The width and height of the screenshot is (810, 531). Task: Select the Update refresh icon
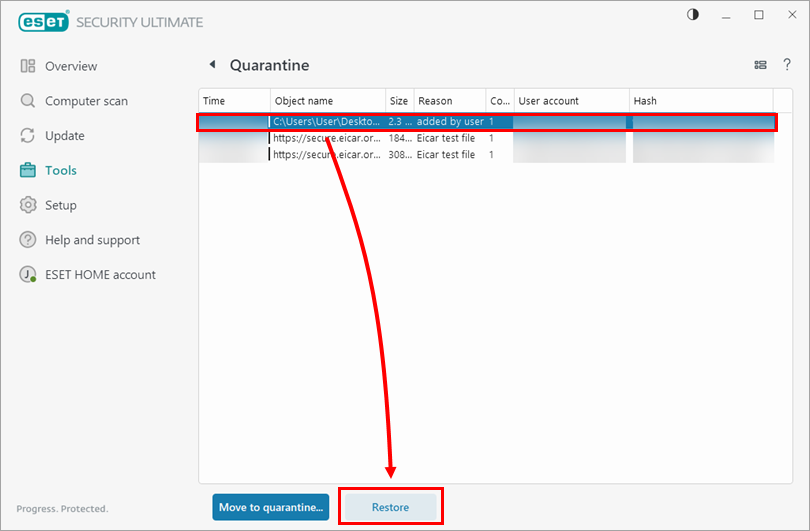[x=28, y=136]
